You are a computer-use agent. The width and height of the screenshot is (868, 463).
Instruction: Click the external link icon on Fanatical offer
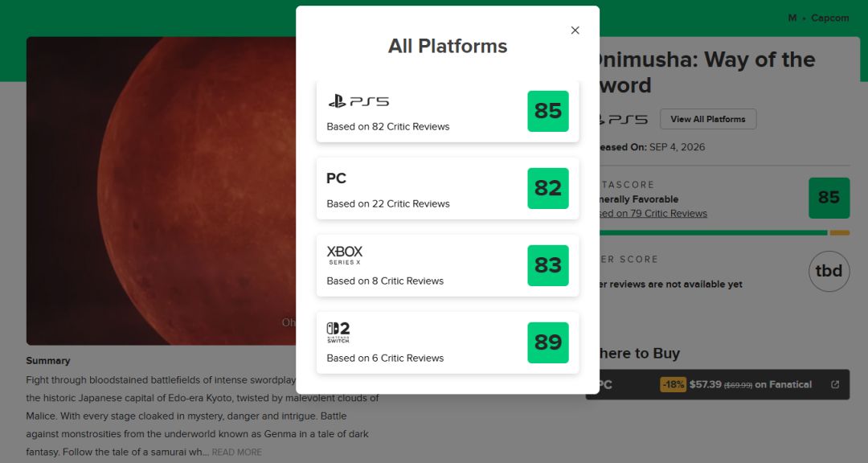pos(835,384)
